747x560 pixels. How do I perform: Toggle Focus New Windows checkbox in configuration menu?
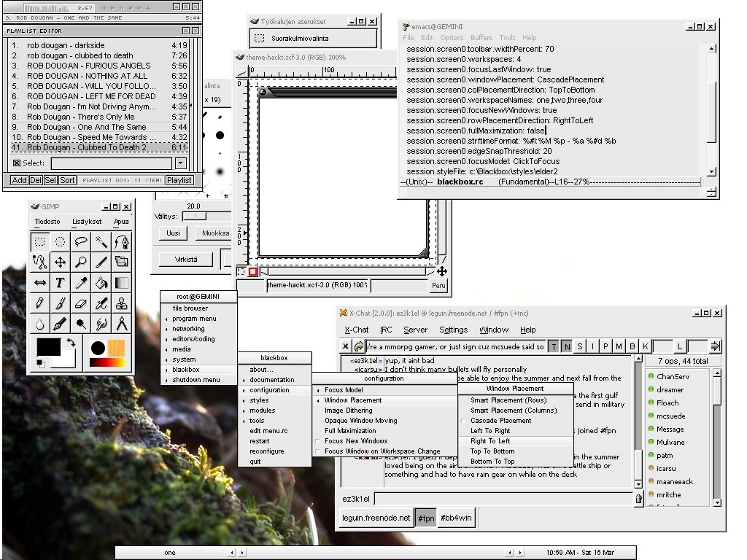318,441
